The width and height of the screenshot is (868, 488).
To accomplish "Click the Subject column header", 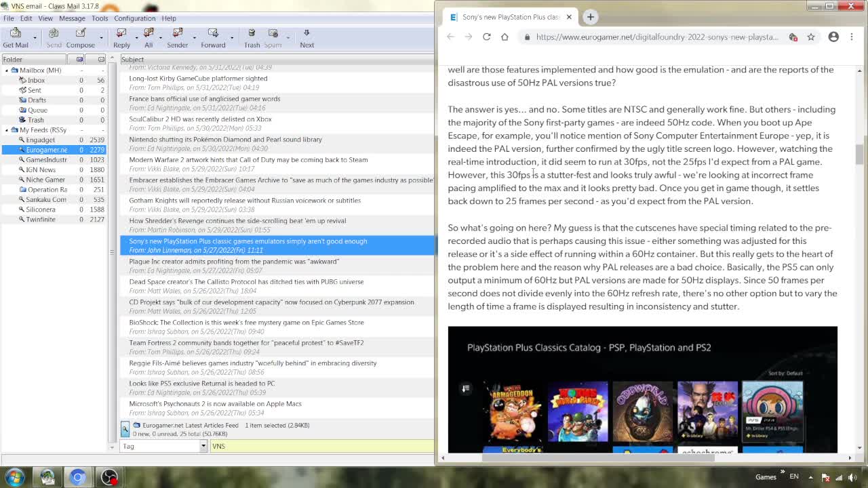I will [277, 60].
